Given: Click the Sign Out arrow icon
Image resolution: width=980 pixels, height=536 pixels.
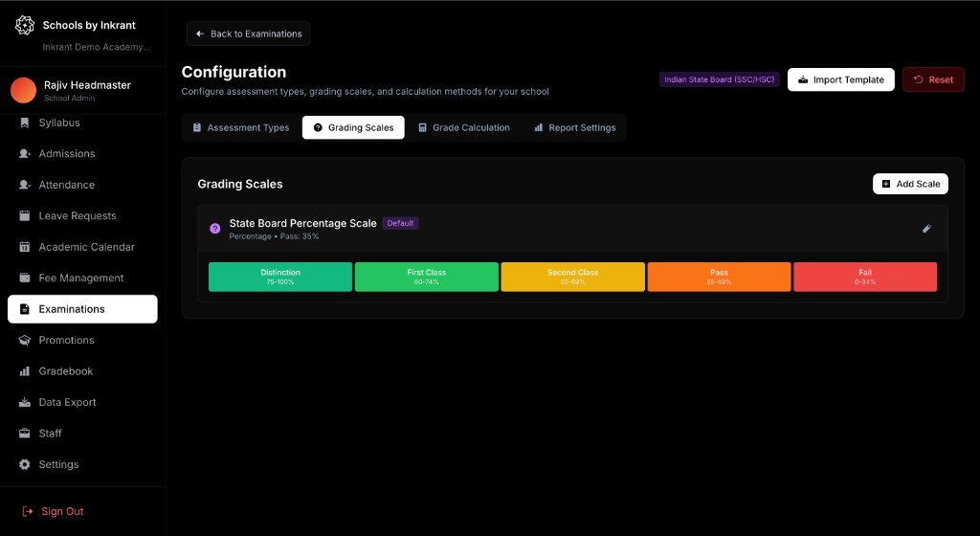Looking at the screenshot, I should 28,511.
